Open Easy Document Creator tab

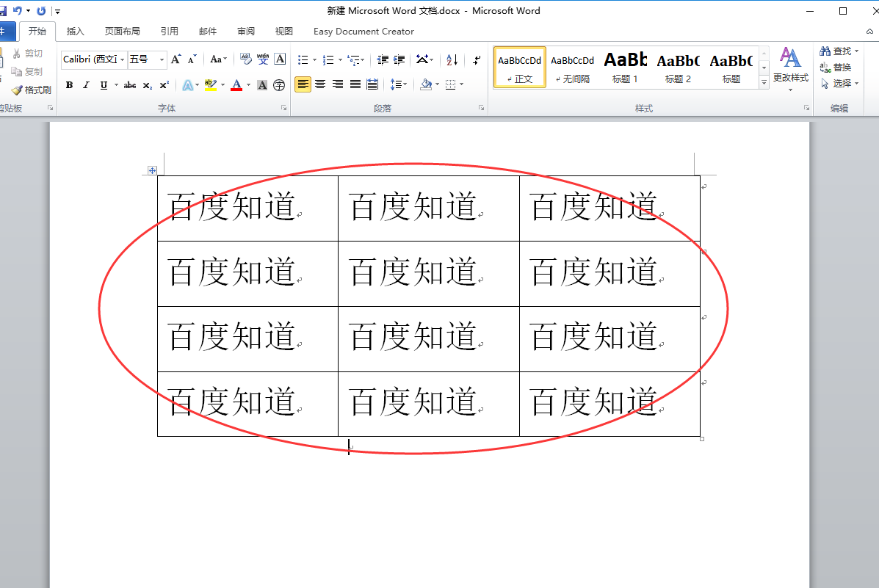pos(363,32)
